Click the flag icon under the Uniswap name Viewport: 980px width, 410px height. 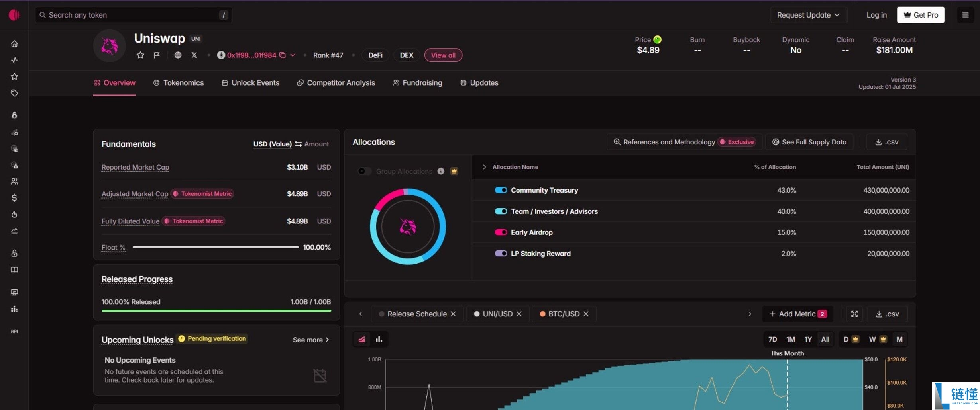click(157, 55)
